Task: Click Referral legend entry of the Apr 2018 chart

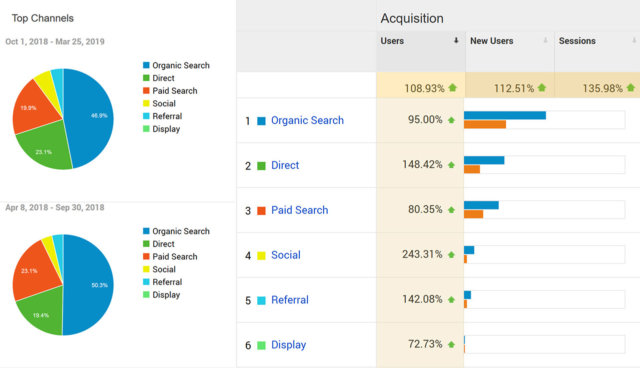Action: [x=162, y=282]
